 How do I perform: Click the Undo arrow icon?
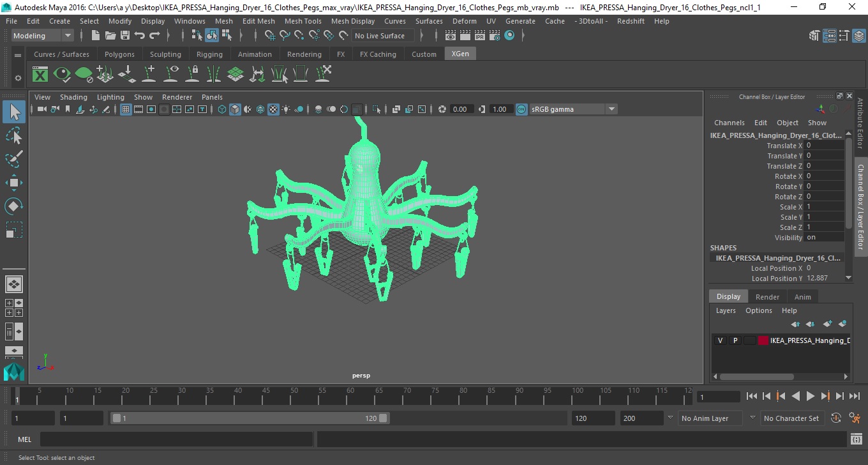click(x=140, y=36)
